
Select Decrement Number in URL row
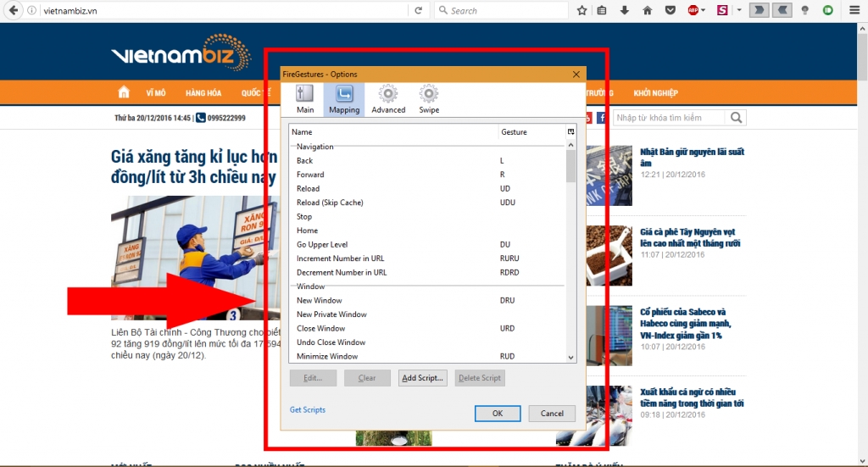coord(427,272)
